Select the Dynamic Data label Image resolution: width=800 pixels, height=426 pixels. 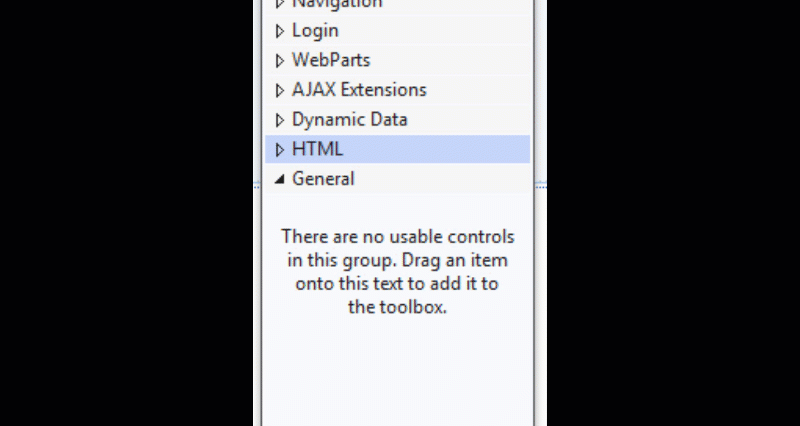[x=349, y=120]
